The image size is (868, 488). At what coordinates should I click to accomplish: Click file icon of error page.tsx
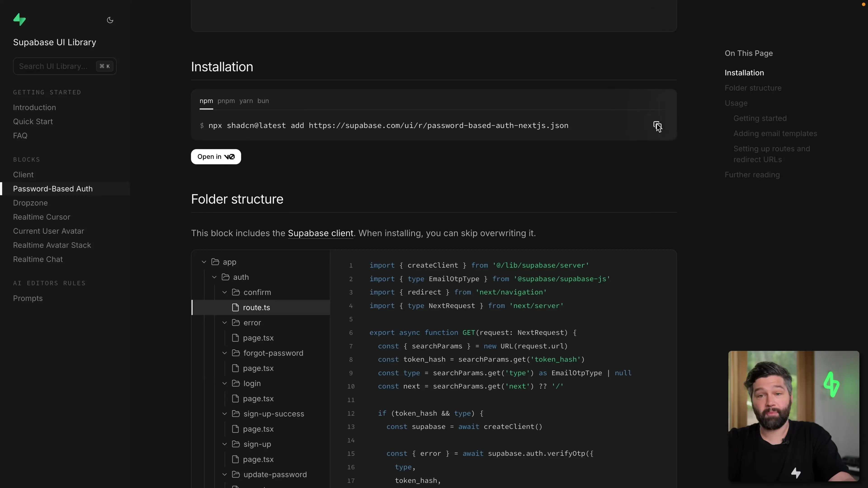click(236, 338)
